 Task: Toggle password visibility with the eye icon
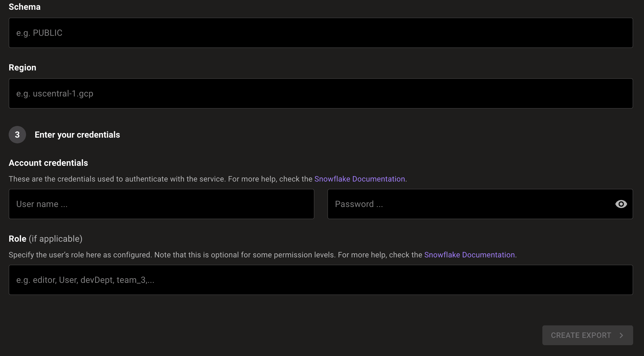[621, 204]
